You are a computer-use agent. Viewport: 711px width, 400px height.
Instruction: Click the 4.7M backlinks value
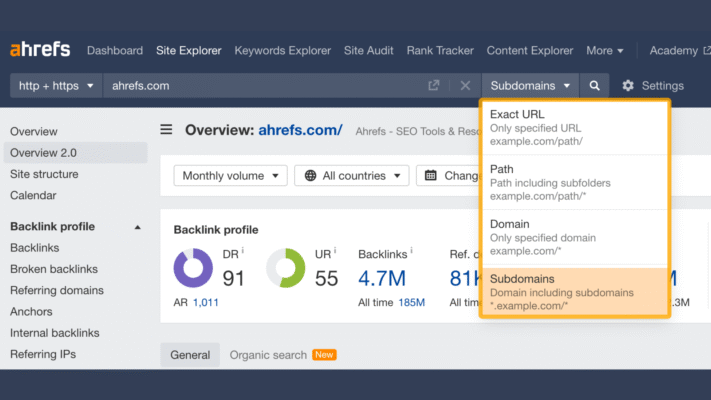[382, 278]
